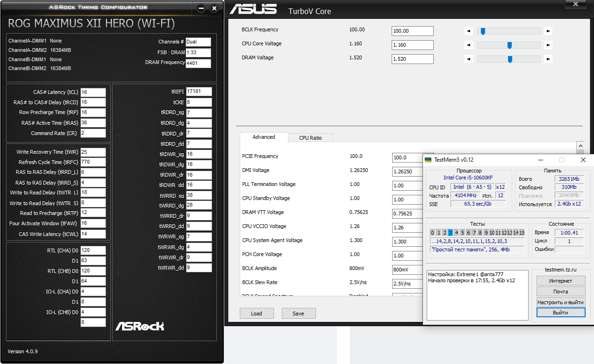Viewport: 594px width, 364px height.
Task: Click the Save button in TurboV Core
Action: [298, 314]
